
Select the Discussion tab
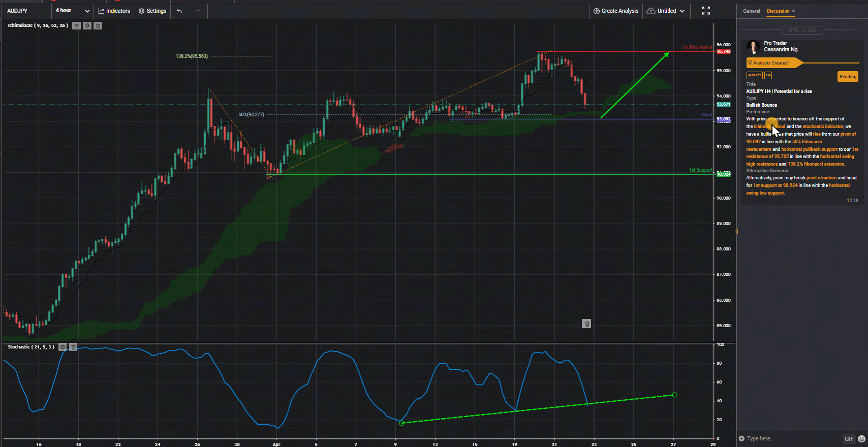[778, 11]
